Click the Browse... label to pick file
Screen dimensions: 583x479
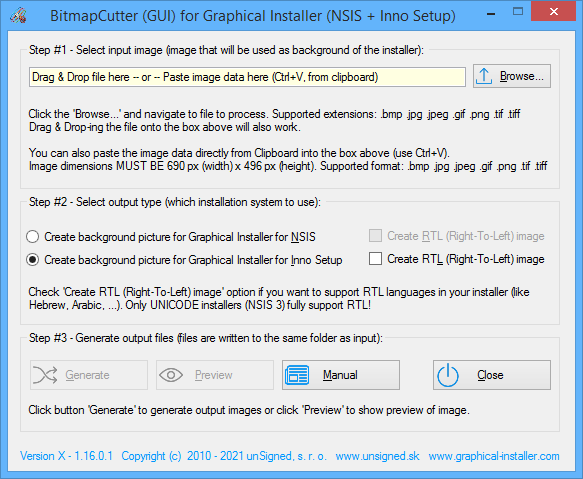(522, 76)
